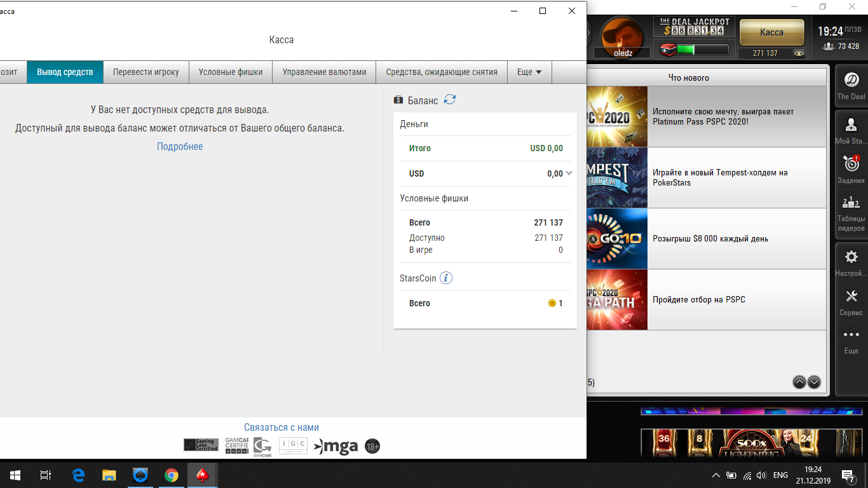Viewport: 868px width, 488px height.
Task: Open File Explorer from the taskbar
Action: point(109,475)
